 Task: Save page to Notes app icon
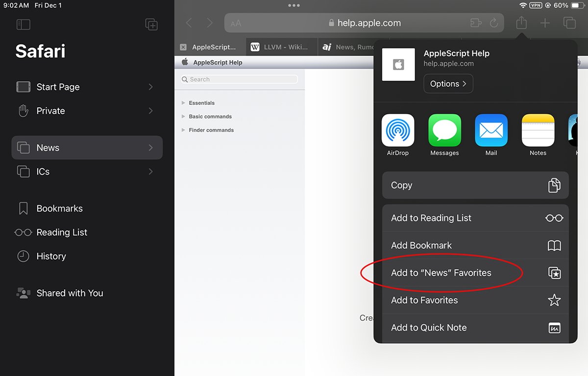pyautogui.click(x=538, y=131)
